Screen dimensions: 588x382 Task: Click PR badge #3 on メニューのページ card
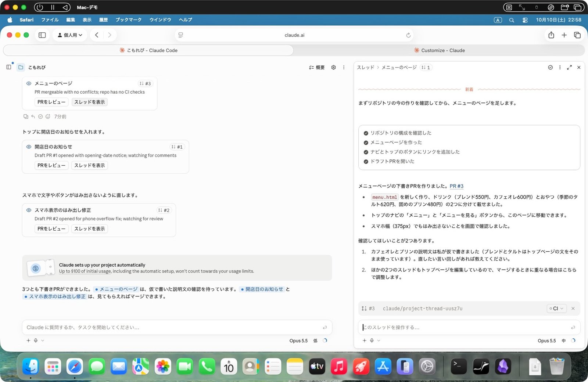[145, 84]
